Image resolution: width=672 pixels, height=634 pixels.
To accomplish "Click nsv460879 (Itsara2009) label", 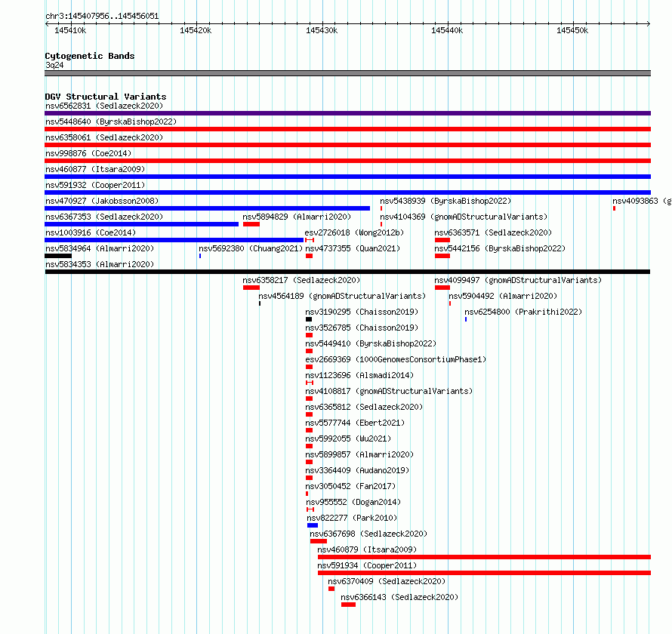I will 367,549.
